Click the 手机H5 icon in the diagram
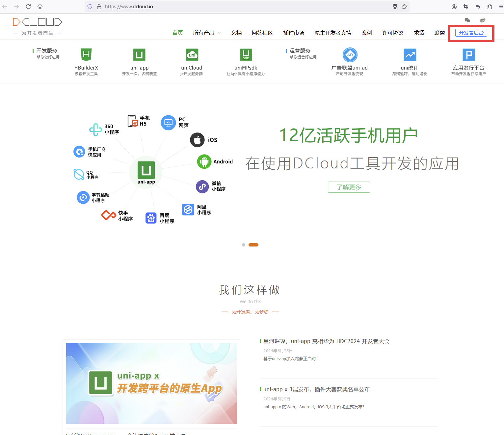The image size is (504, 435). [x=133, y=121]
